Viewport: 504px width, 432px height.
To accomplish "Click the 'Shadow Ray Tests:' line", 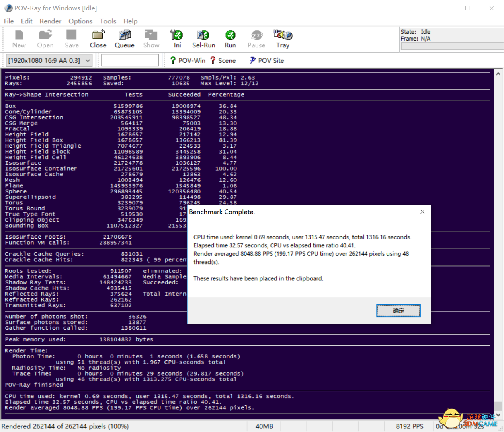I will pyautogui.click(x=68, y=282).
